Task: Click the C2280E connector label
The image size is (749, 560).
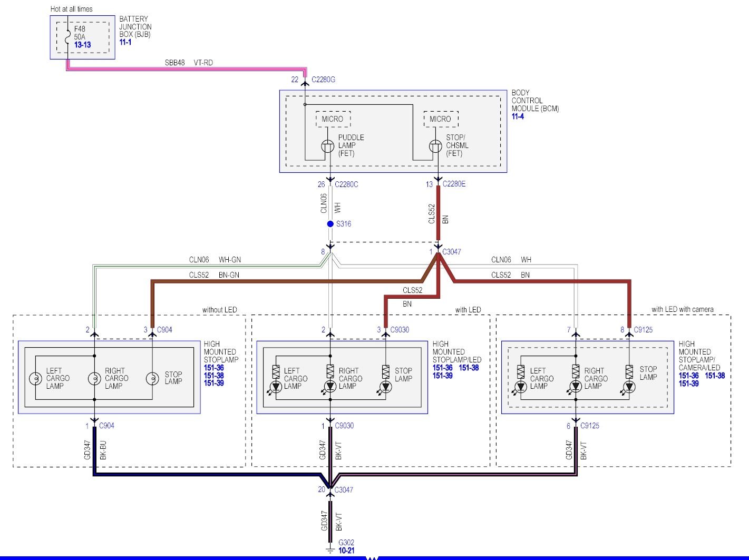Action: [454, 184]
